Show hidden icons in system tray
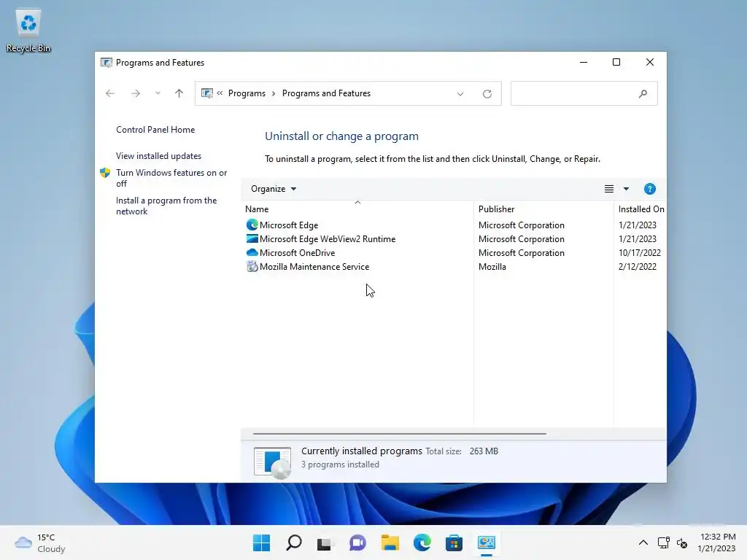747x560 pixels. pos(643,542)
